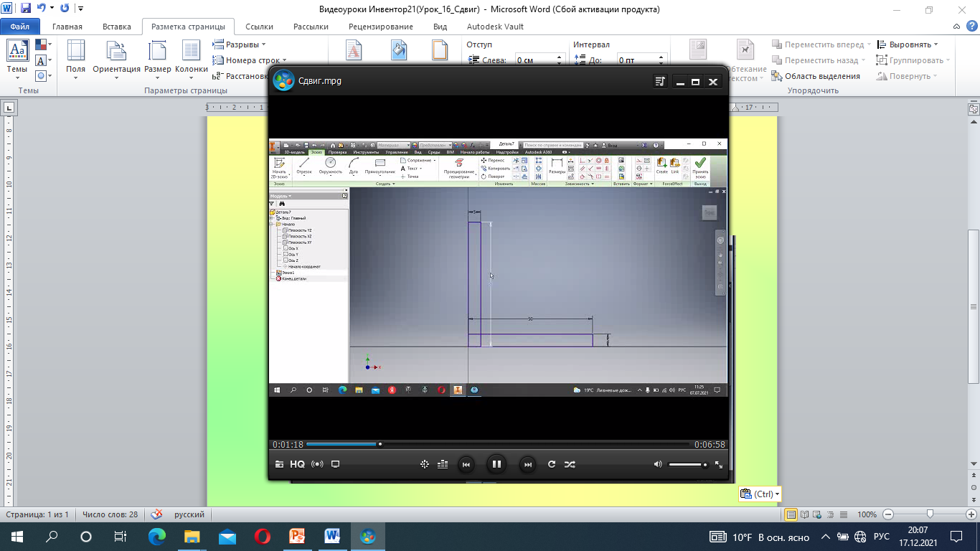Open Word Help question mark
This screenshot has height=551, width=980.
click(971, 27)
